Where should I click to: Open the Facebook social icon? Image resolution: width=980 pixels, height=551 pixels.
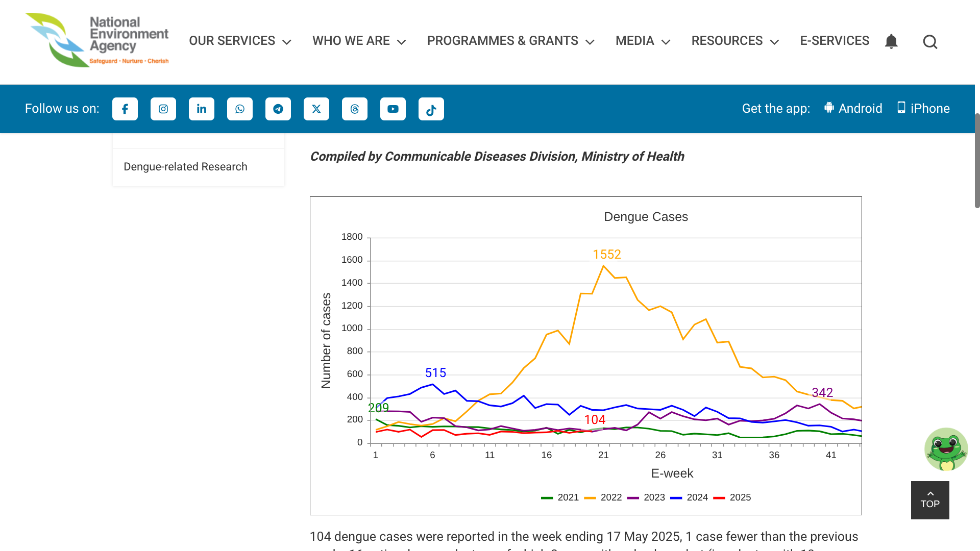[125, 109]
